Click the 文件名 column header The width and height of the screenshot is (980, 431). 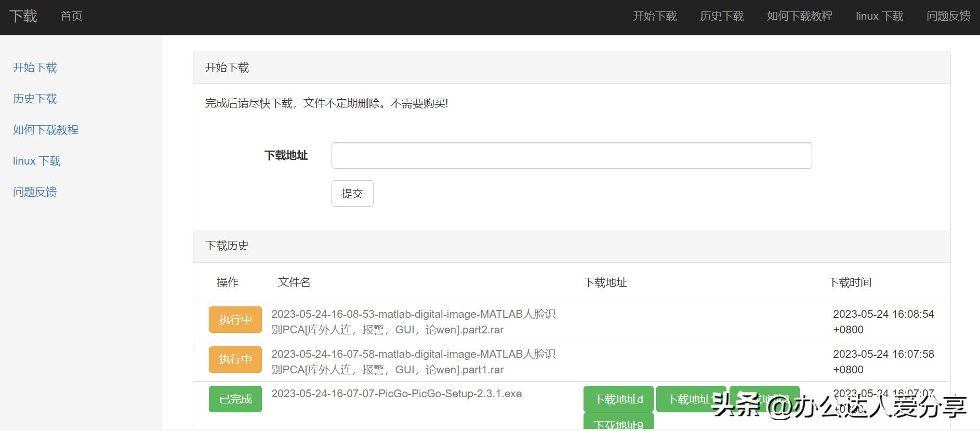(294, 282)
